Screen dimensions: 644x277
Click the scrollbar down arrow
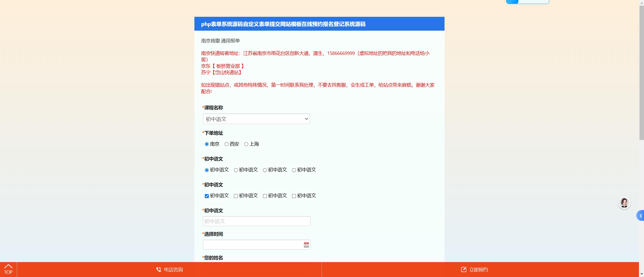(x=641, y=274)
